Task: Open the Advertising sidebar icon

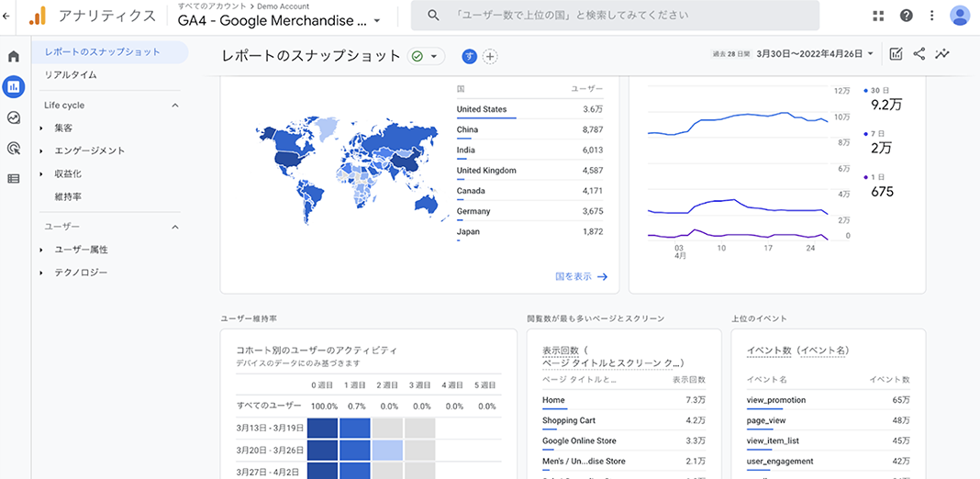Action: click(14, 149)
